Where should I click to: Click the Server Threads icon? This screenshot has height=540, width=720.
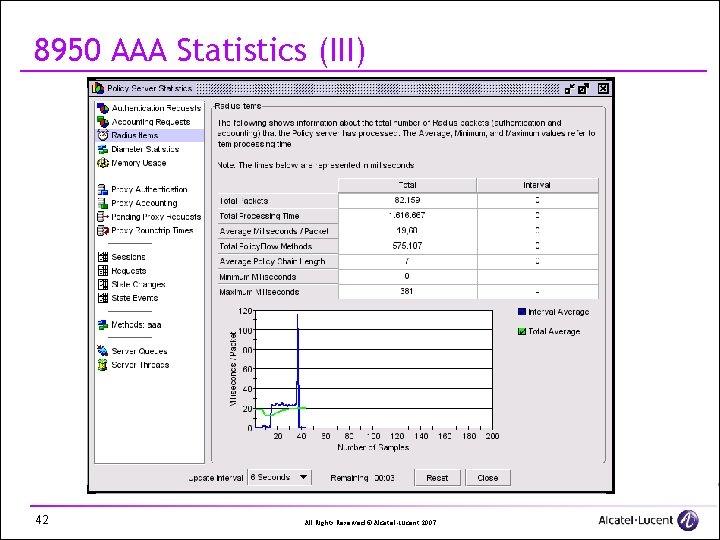[x=103, y=365]
